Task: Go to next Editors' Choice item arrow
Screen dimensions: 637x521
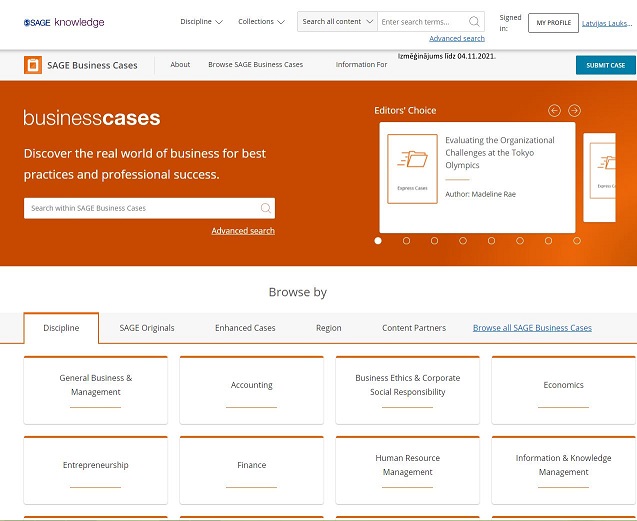Action: (574, 111)
